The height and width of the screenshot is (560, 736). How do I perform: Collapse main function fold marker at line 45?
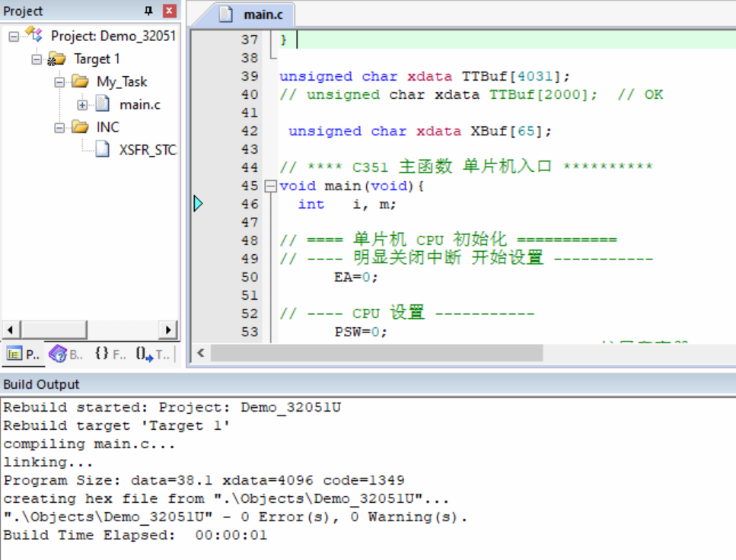pyautogui.click(x=270, y=186)
